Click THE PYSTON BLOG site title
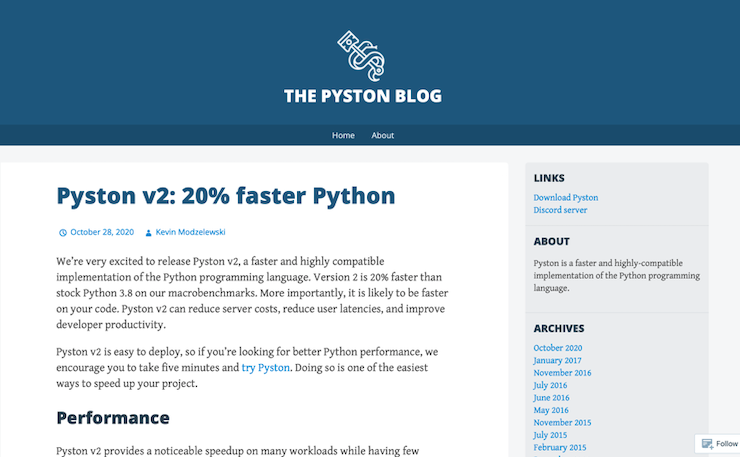740x457 pixels. [x=362, y=97]
